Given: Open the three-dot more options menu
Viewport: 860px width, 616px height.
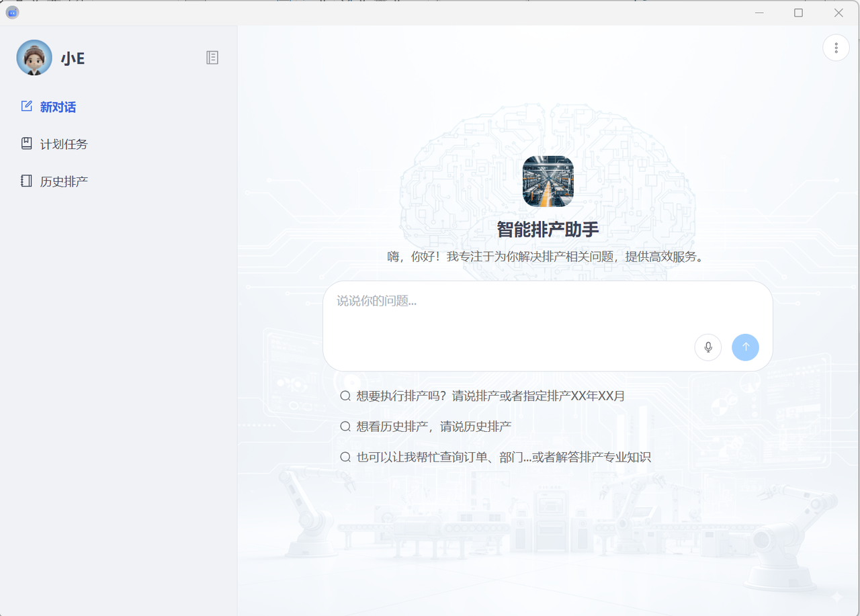Looking at the screenshot, I should coord(836,48).
